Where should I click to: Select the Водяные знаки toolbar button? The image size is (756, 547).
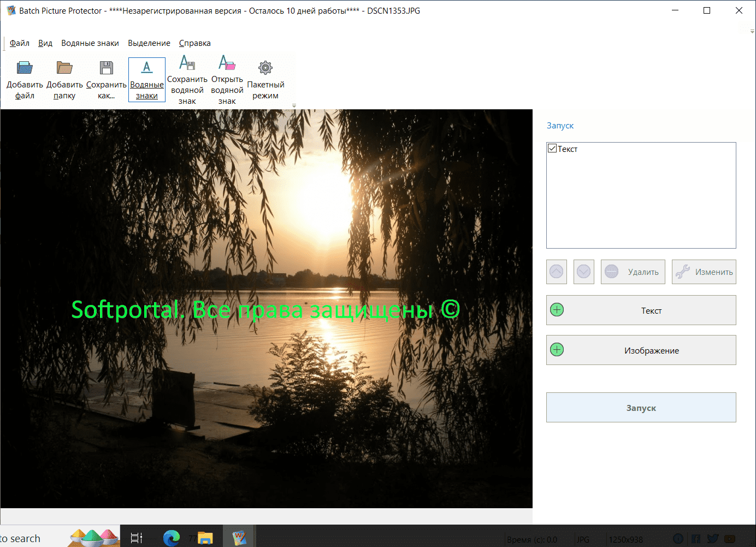[147, 80]
